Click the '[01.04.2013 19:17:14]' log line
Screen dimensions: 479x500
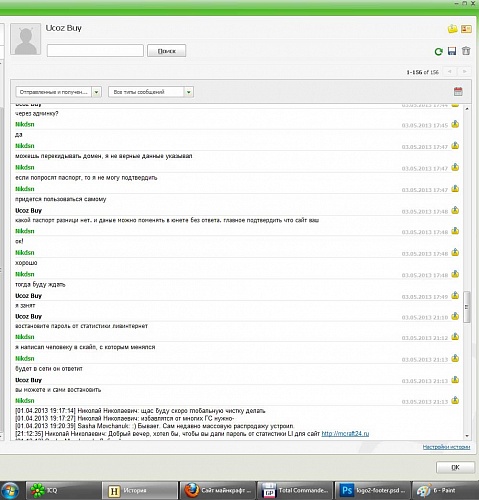pos(140,411)
